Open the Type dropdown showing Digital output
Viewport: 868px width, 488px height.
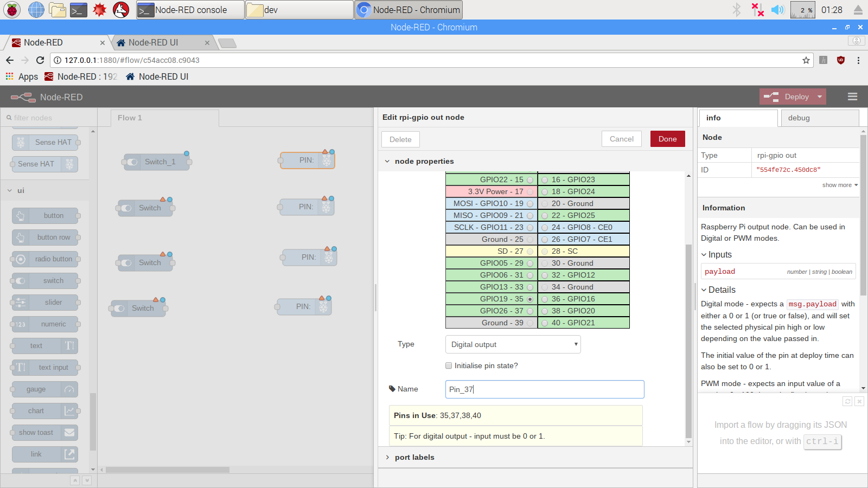click(x=513, y=344)
